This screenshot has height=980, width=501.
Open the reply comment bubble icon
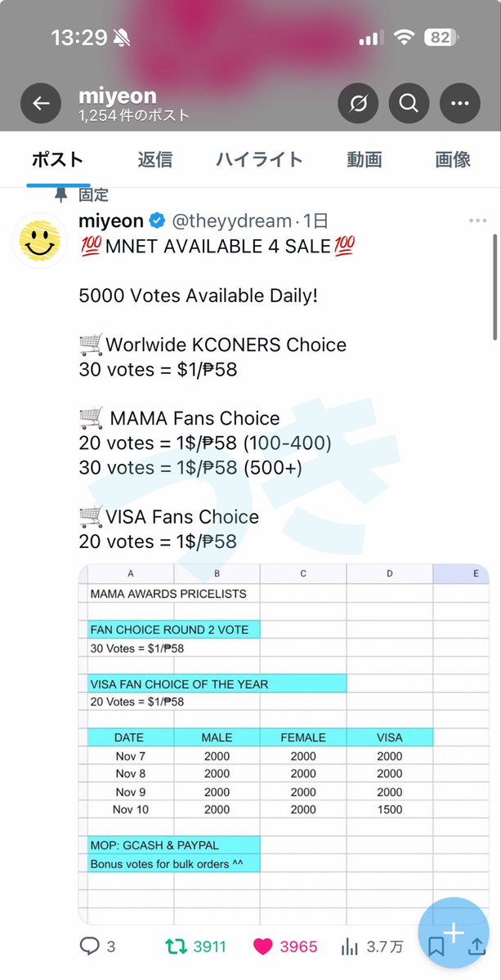tap(89, 947)
